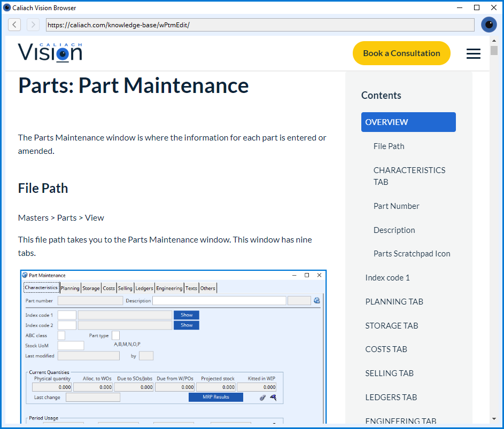Click the Caliach Vision logo

[x=50, y=52]
